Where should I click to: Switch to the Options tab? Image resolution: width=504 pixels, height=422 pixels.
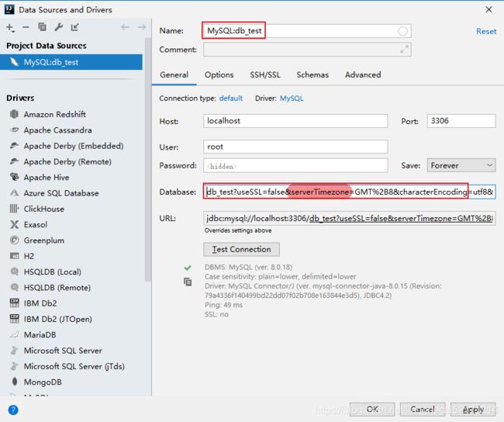[x=219, y=74]
